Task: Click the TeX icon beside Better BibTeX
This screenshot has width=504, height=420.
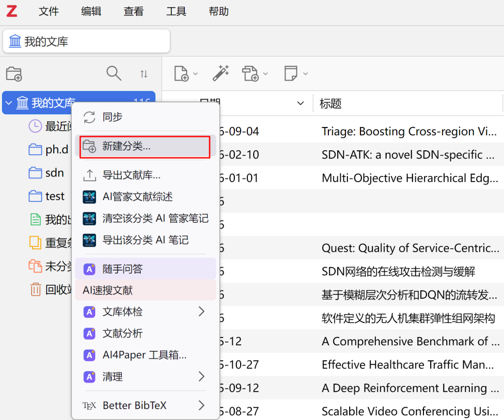Action: click(x=89, y=405)
